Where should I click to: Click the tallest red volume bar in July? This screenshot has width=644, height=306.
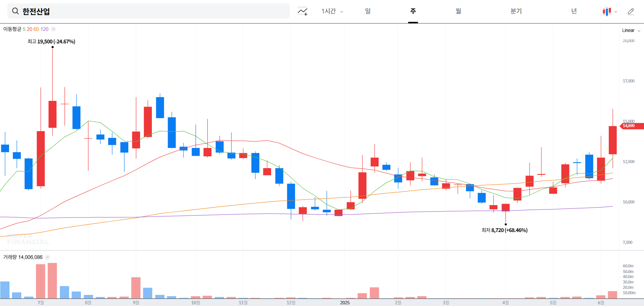coord(52,281)
